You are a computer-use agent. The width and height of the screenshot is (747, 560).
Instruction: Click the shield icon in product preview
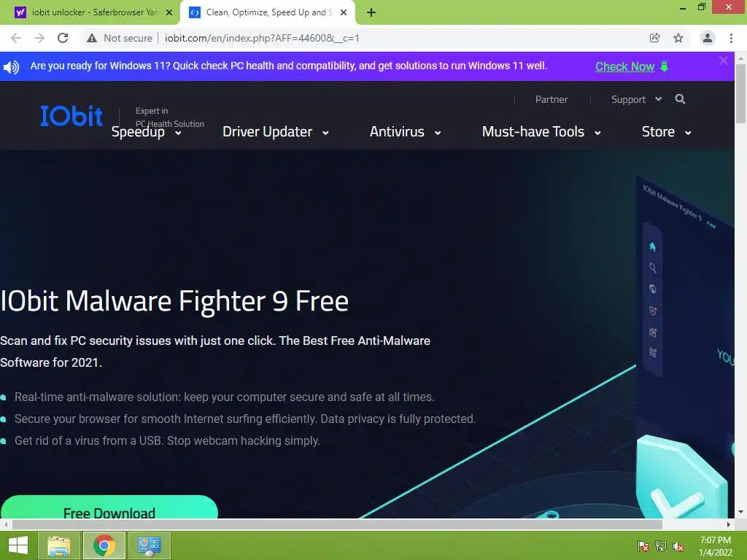(x=653, y=311)
